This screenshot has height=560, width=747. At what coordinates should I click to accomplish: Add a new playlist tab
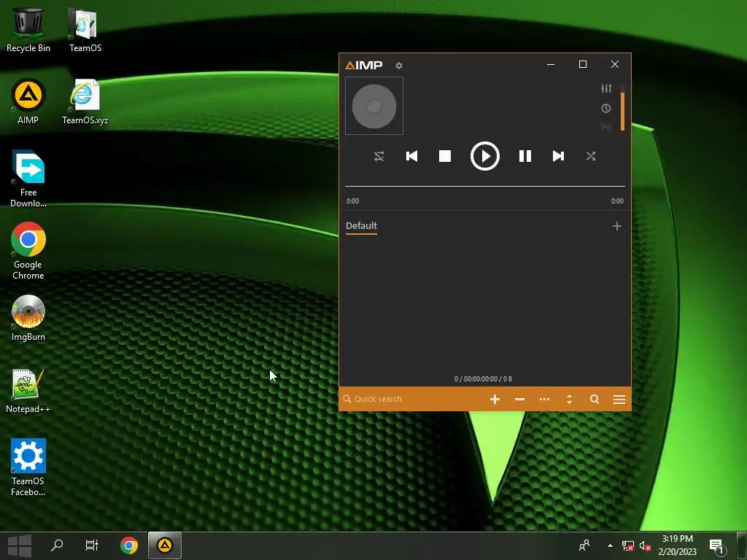coord(617,226)
